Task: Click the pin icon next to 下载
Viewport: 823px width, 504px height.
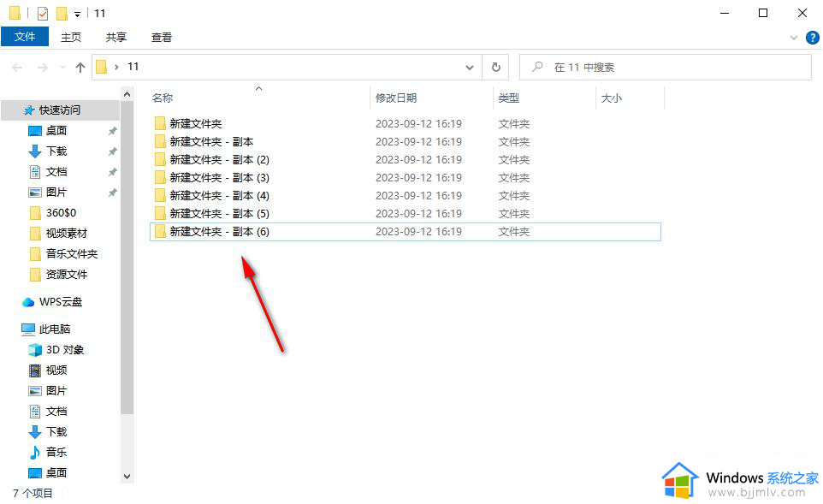Action: 112,151
